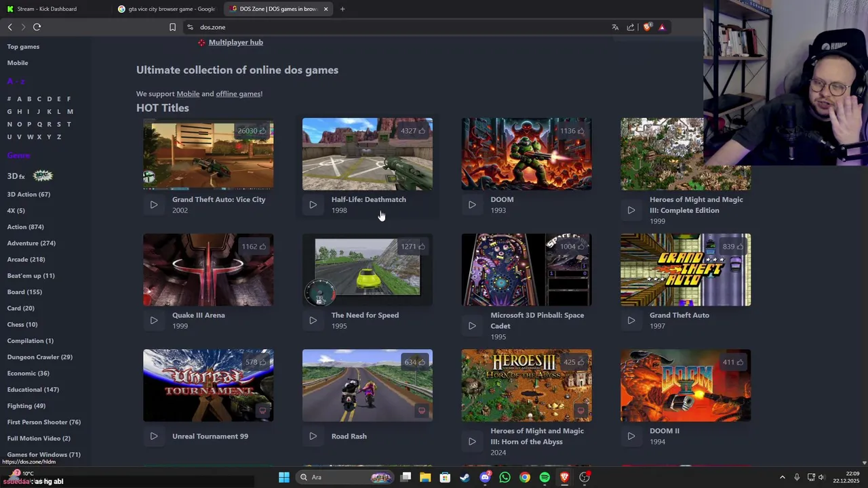Screen dimensions: 868x488
Task: Open WhatsApp from taskbar
Action: click(505, 477)
